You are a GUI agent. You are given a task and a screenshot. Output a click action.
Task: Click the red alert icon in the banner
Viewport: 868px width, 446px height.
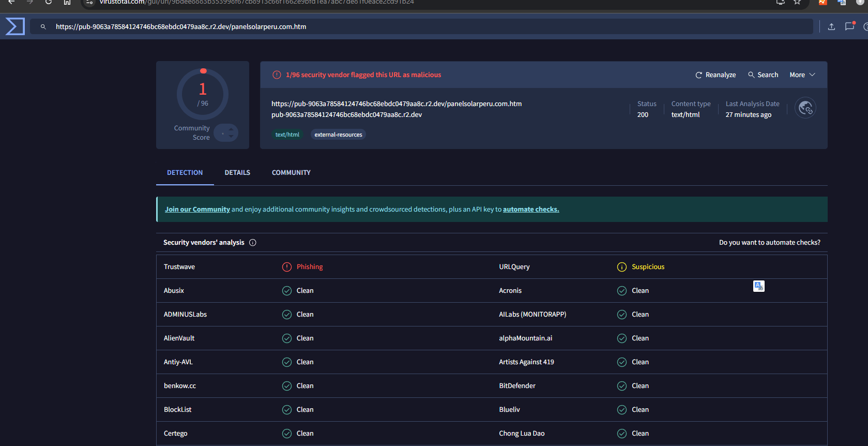(x=277, y=75)
